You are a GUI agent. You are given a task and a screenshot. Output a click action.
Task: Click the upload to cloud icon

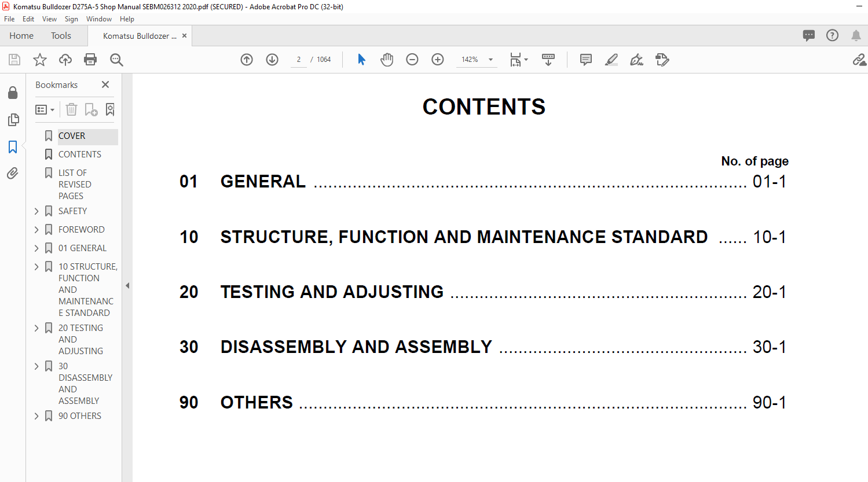click(x=65, y=60)
